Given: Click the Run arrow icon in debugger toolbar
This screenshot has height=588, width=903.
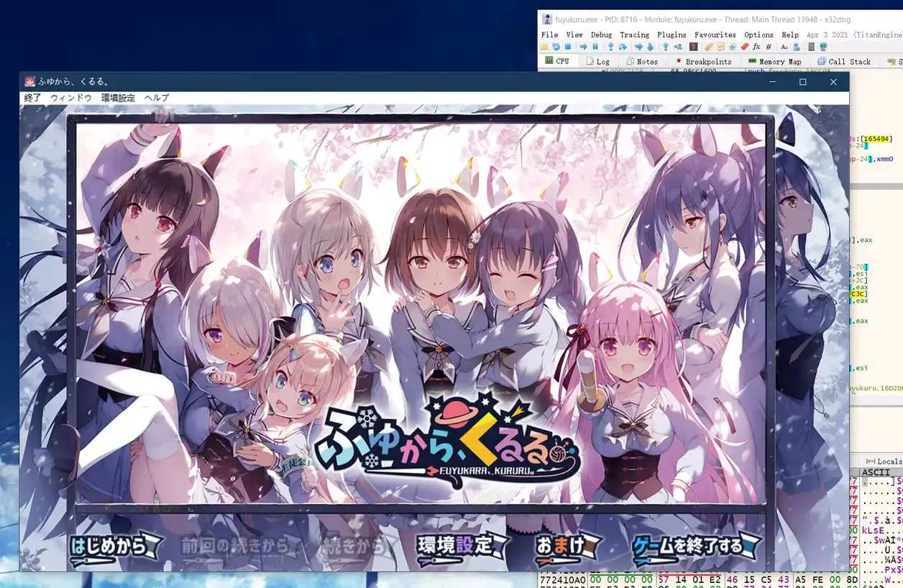Looking at the screenshot, I should point(583,47).
